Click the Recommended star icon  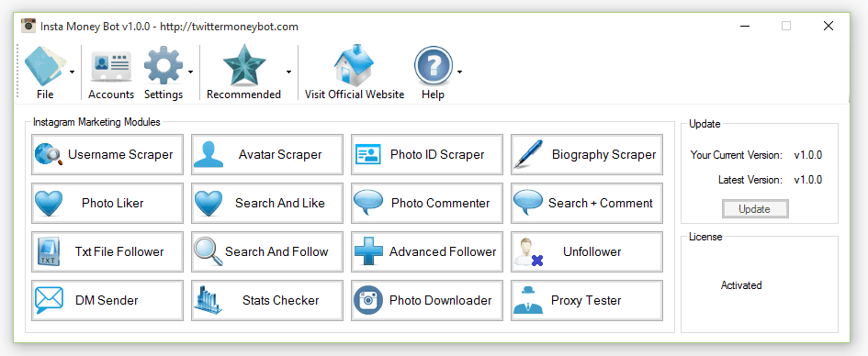point(244,64)
